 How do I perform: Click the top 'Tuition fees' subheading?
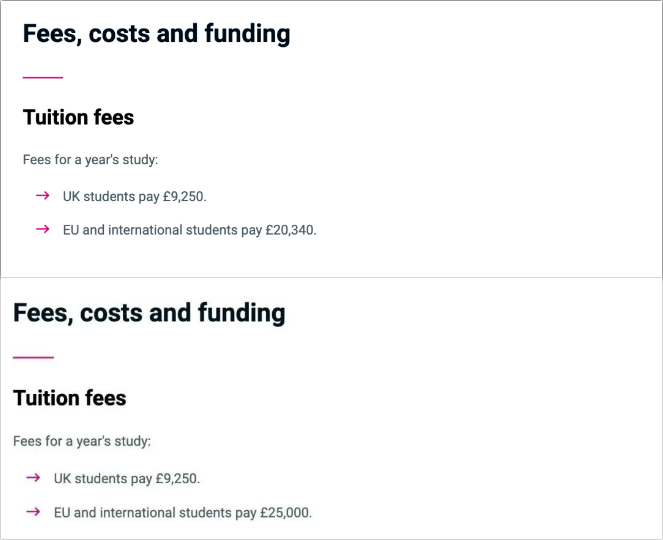tap(78, 117)
